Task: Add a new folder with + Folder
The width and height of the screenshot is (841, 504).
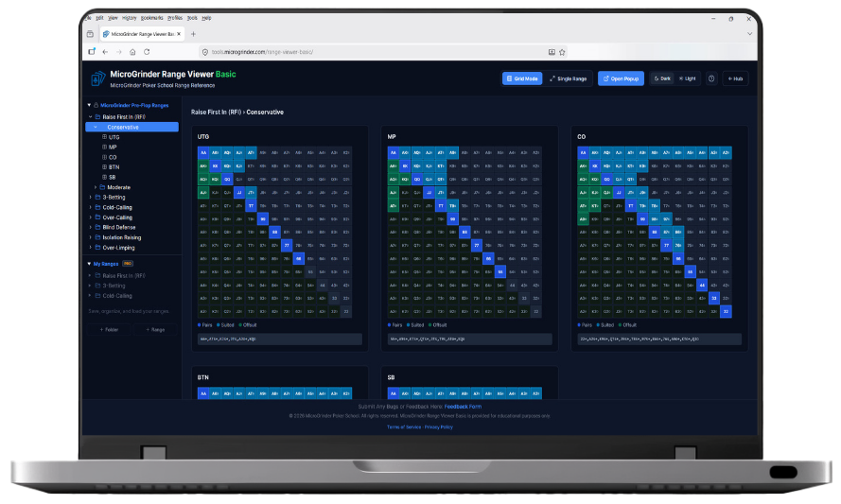Action: point(109,330)
